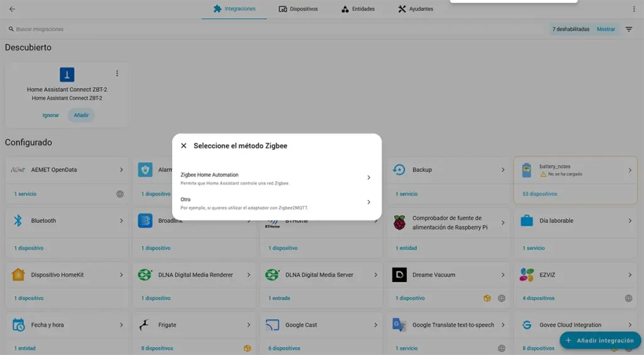Click Dreame Vacuum custom integration box icon
The height and width of the screenshot is (355, 644).
coord(487,298)
